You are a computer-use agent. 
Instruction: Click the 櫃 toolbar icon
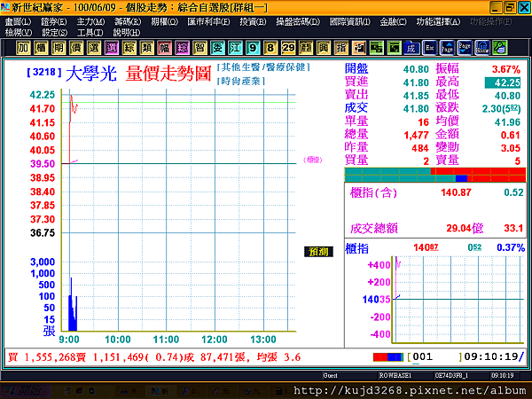[41, 48]
